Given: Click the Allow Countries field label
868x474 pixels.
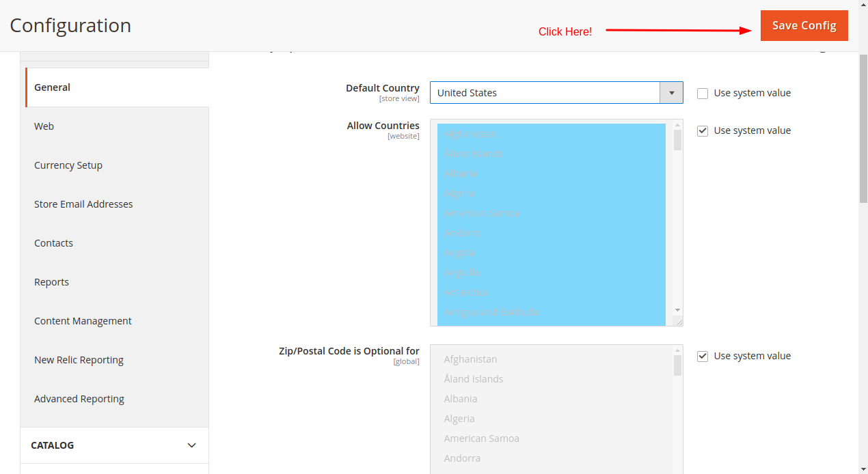Looking at the screenshot, I should pos(383,126).
